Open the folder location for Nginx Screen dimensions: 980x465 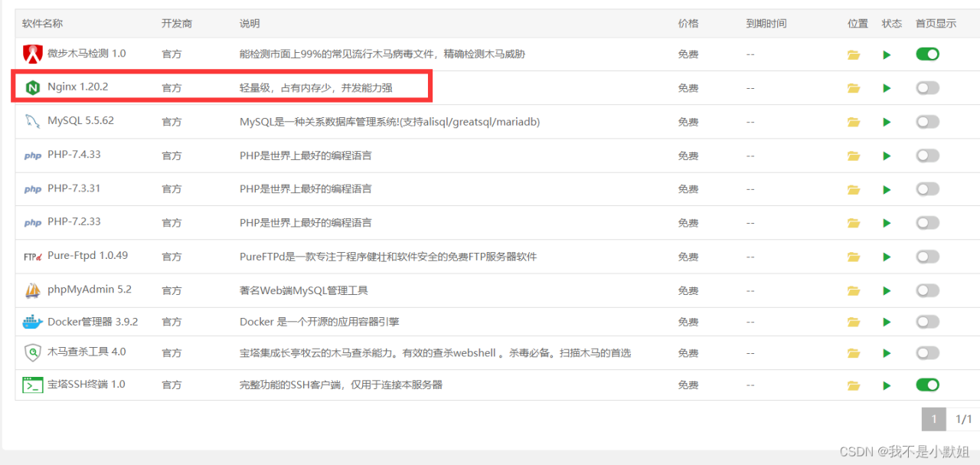pos(854,87)
